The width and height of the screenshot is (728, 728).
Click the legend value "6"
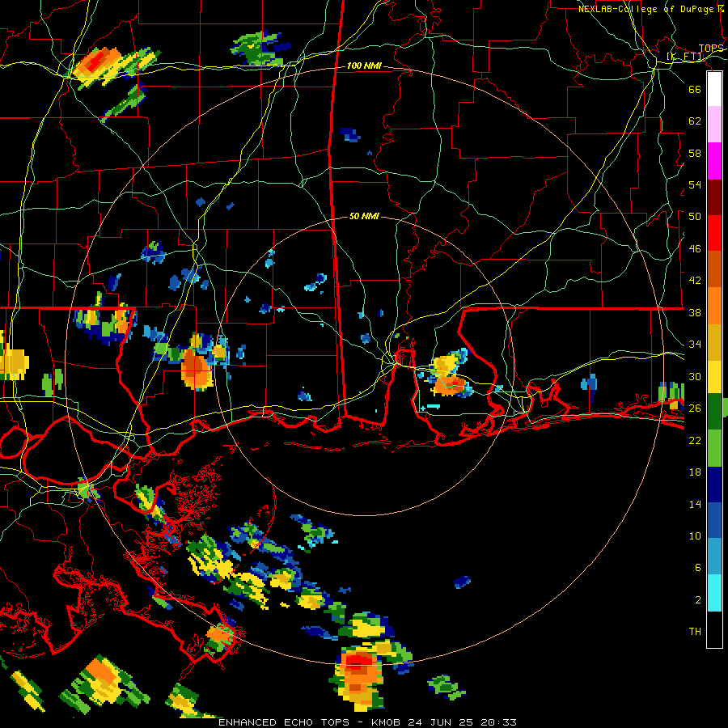697,568
